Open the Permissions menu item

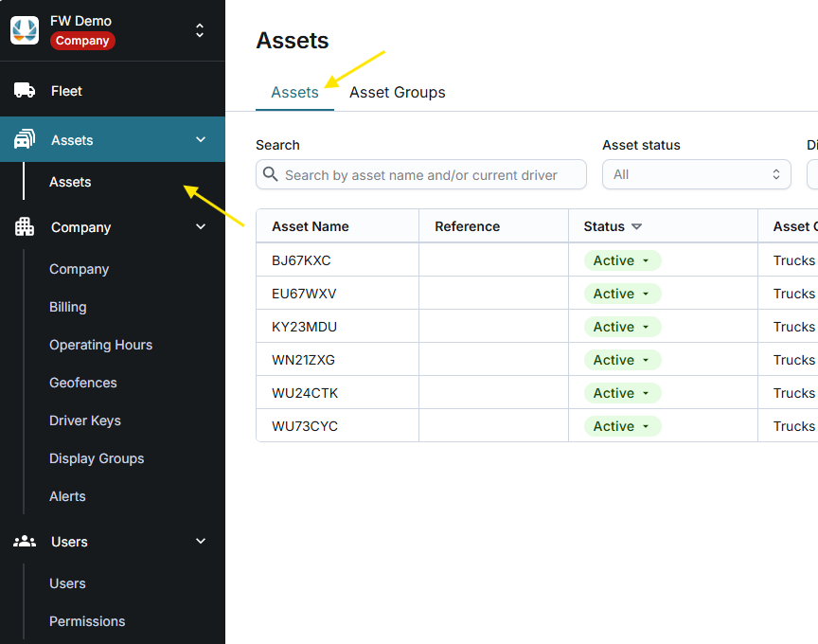(87, 621)
